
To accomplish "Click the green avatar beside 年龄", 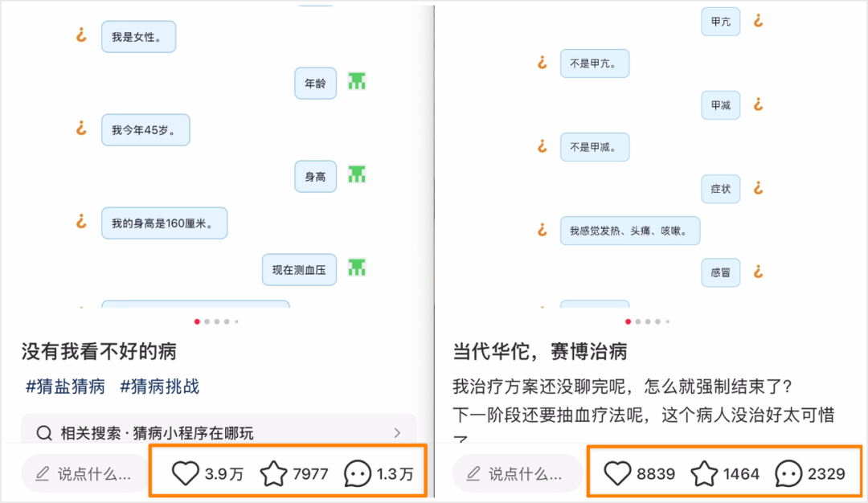I will [357, 80].
